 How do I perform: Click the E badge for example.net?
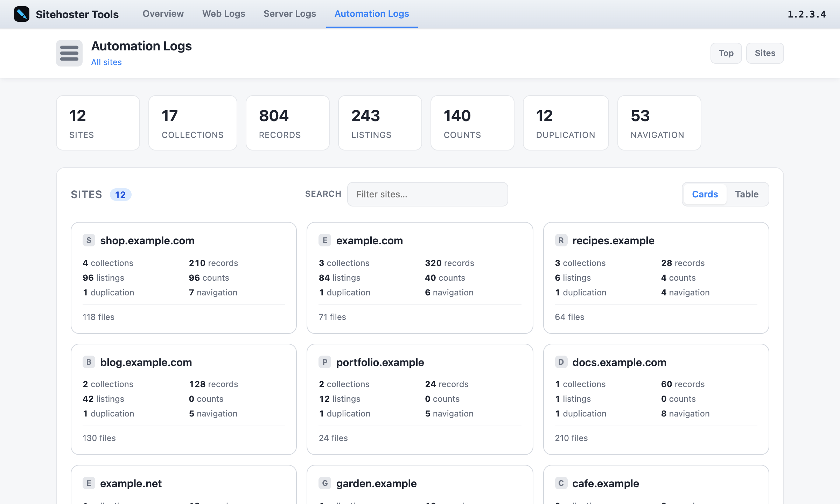pyautogui.click(x=89, y=483)
